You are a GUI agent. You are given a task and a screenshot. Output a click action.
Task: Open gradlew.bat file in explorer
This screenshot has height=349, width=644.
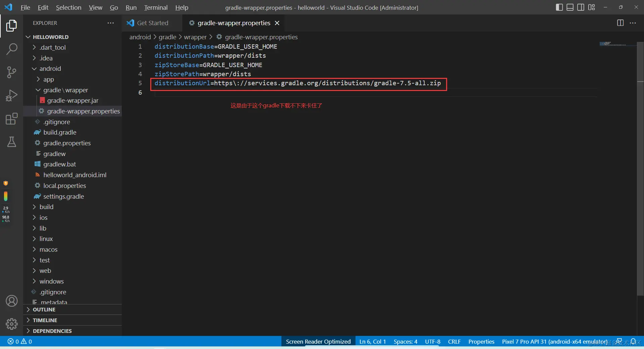[x=59, y=164]
